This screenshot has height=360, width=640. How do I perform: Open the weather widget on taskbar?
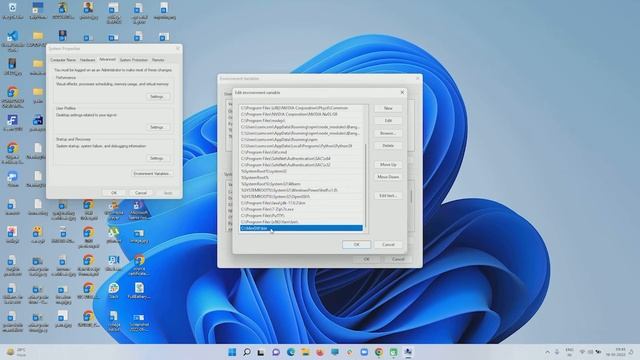17,352
